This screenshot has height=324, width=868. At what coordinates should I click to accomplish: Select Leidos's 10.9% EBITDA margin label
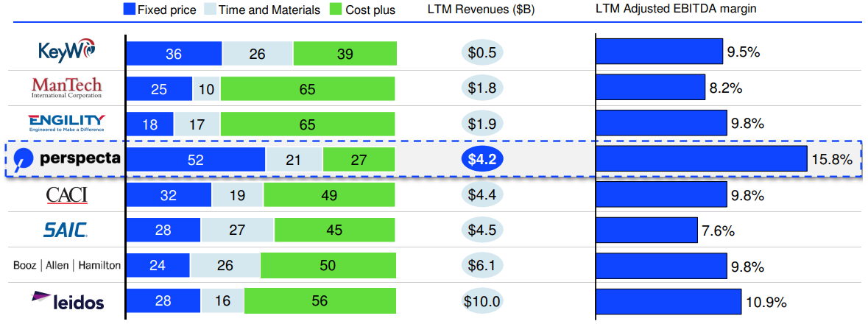coord(766,303)
